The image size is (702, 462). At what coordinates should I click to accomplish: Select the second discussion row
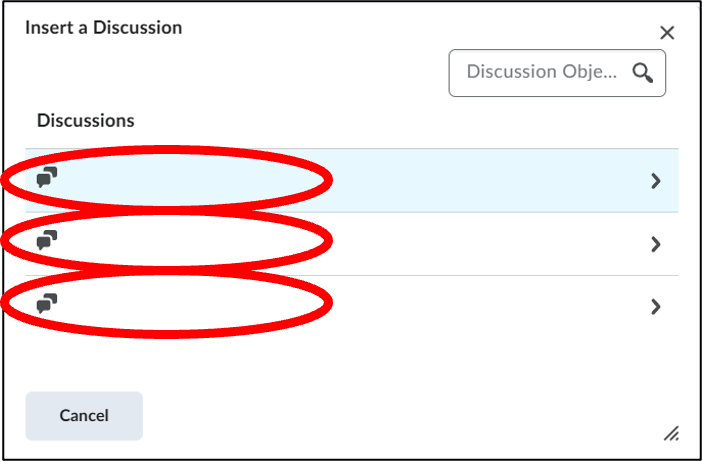[352, 244]
